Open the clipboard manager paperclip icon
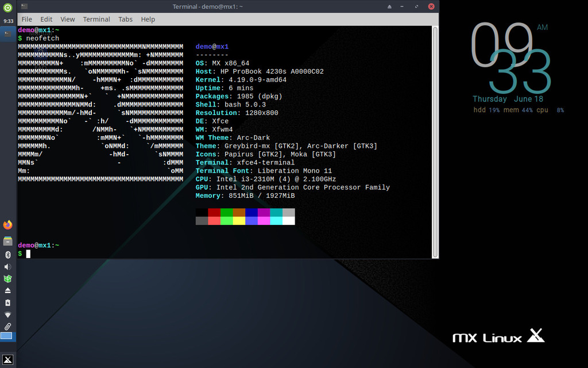Image resolution: width=588 pixels, height=368 pixels. 7,327
